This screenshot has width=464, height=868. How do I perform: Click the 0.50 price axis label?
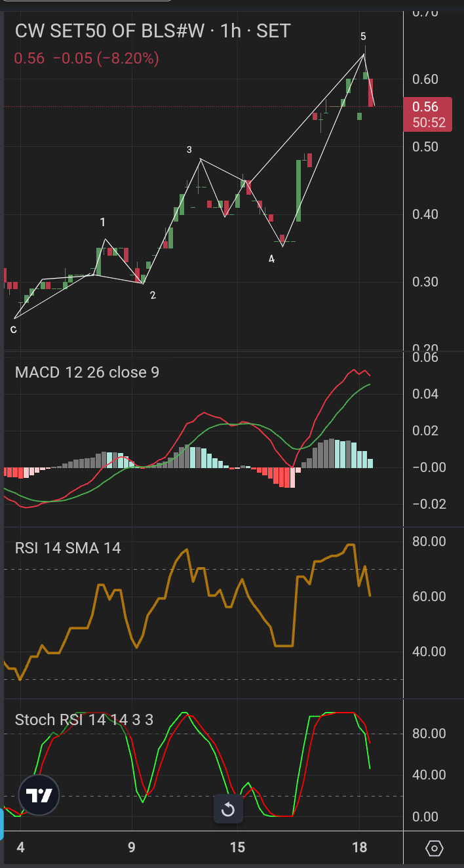pos(427,147)
